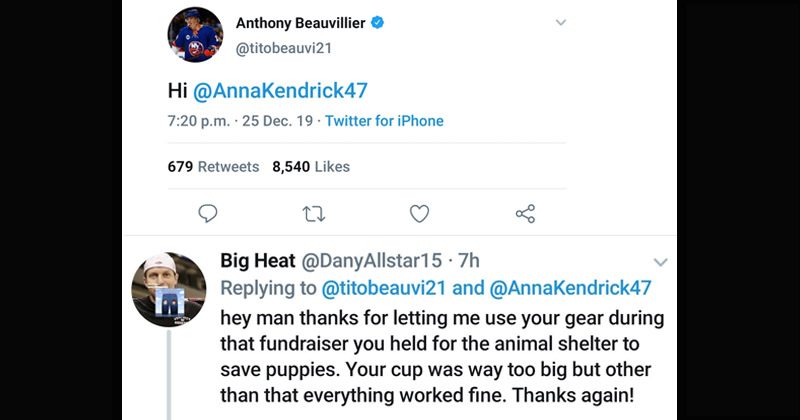Open the Twitter for iPhone link

pos(384,121)
